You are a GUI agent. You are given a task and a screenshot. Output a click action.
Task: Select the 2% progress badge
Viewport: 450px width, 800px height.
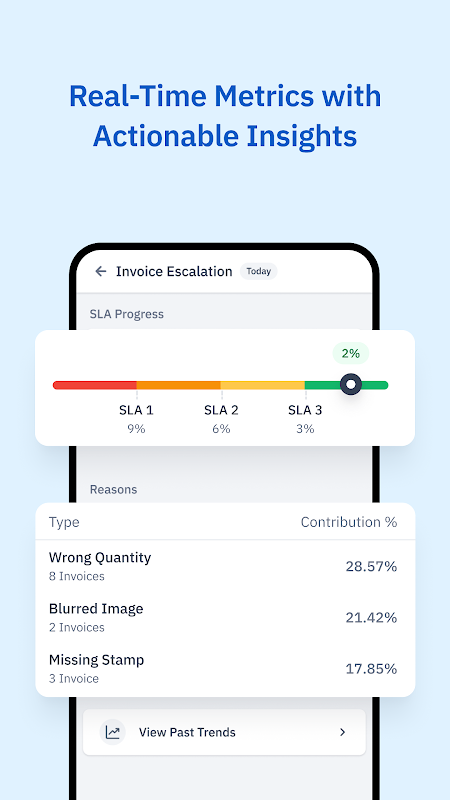coord(351,353)
